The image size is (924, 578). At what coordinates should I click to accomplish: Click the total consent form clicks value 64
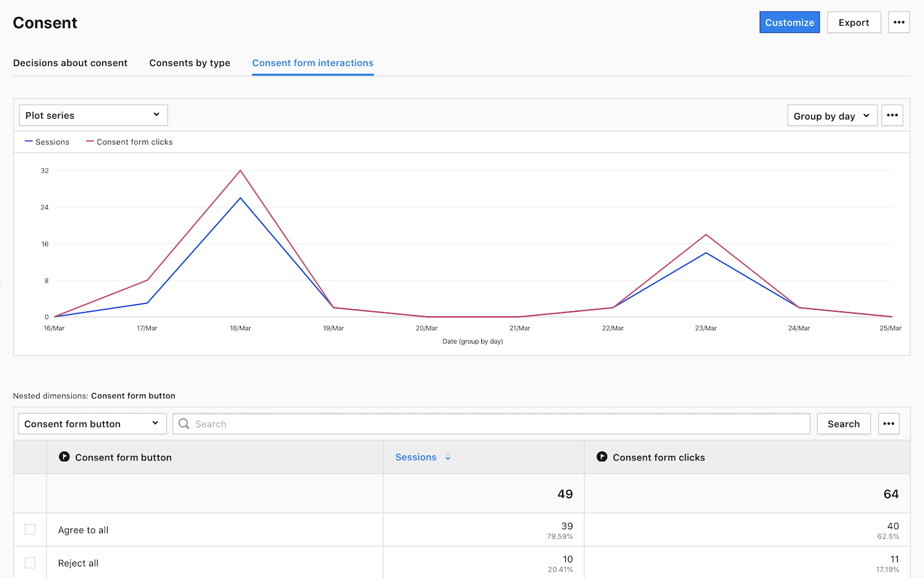(x=891, y=494)
